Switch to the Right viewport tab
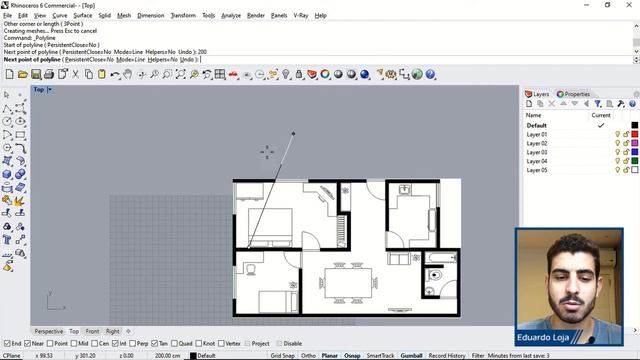This screenshot has width=640, height=360. tap(113, 331)
